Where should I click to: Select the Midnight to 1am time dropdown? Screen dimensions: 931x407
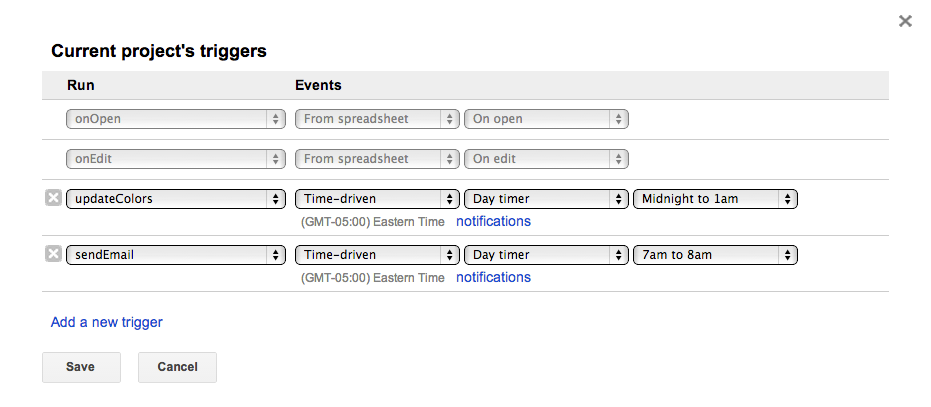(x=715, y=199)
